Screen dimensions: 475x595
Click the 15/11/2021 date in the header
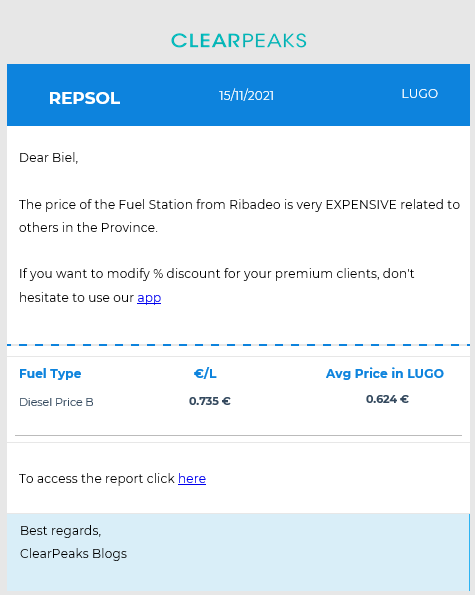(246, 96)
